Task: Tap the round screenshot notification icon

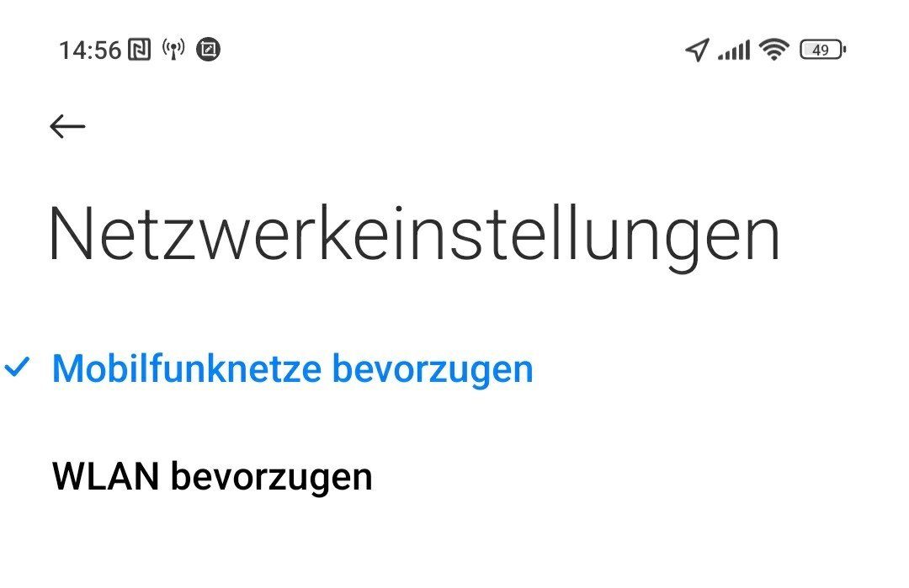Action: [209, 50]
